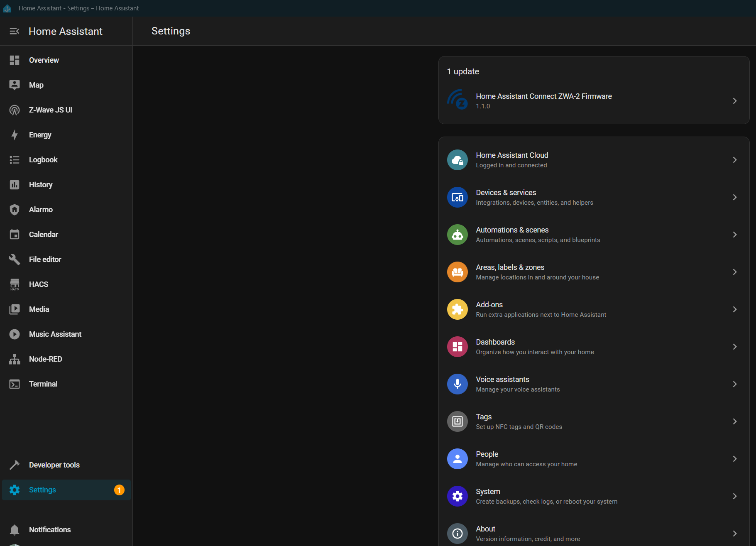
Task: Expand the System row chevron
Action: (734, 496)
